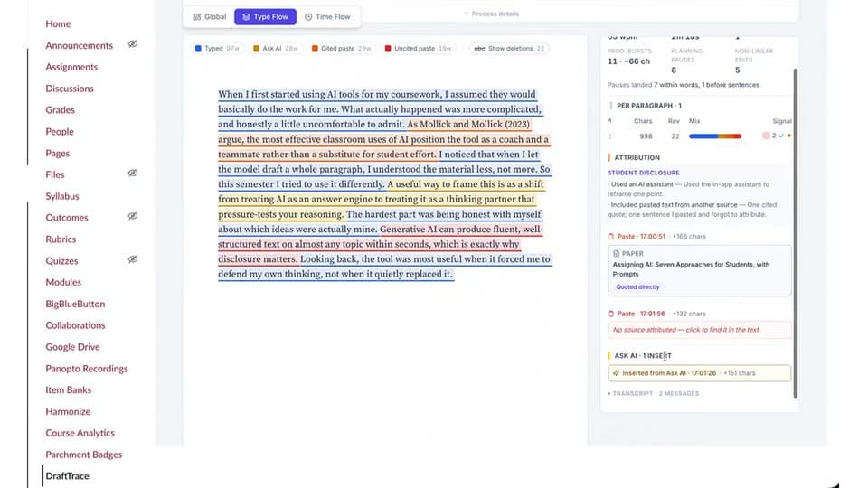Open Grades in the sidebar
Image resolution: width=868 pixels, height=488 pixels.
coord(60,110)
